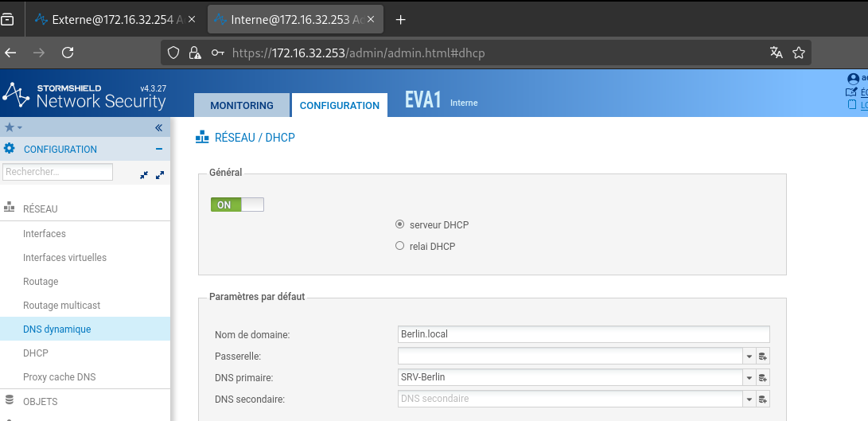This screenshot has width=868, height=421.
Task: Select the relai DHCP radio button
Action: click(400, 247)
